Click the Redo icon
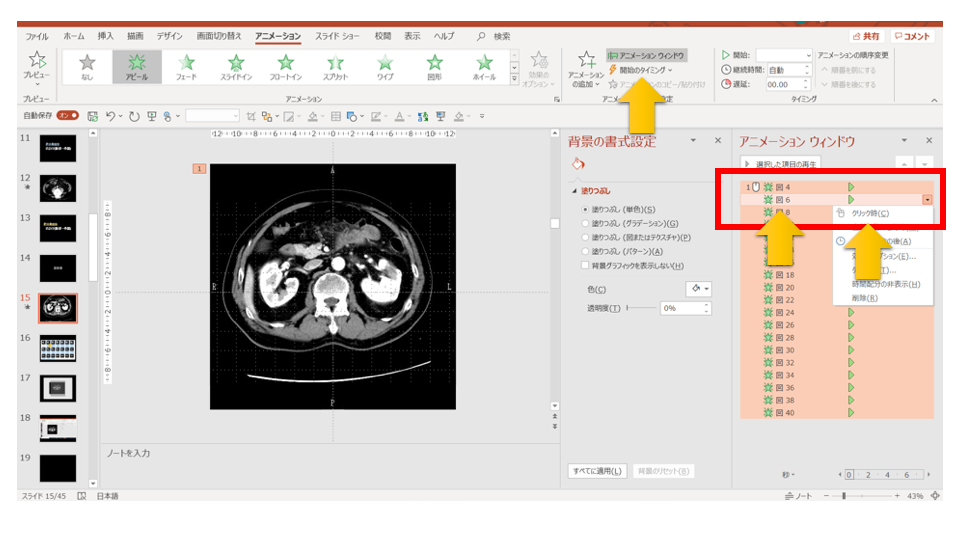Image resolution: width=960 pixels, height=540 pixels. [134, 116]
